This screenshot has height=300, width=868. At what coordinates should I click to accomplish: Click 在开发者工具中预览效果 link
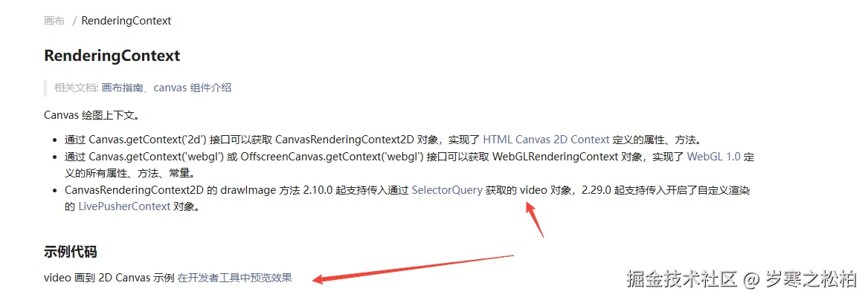(234, 277)
